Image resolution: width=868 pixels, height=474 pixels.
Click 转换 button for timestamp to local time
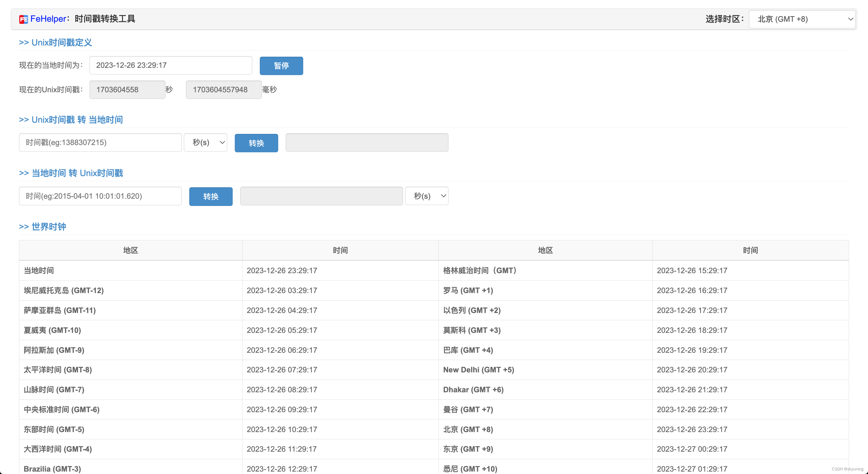point(256,143)
